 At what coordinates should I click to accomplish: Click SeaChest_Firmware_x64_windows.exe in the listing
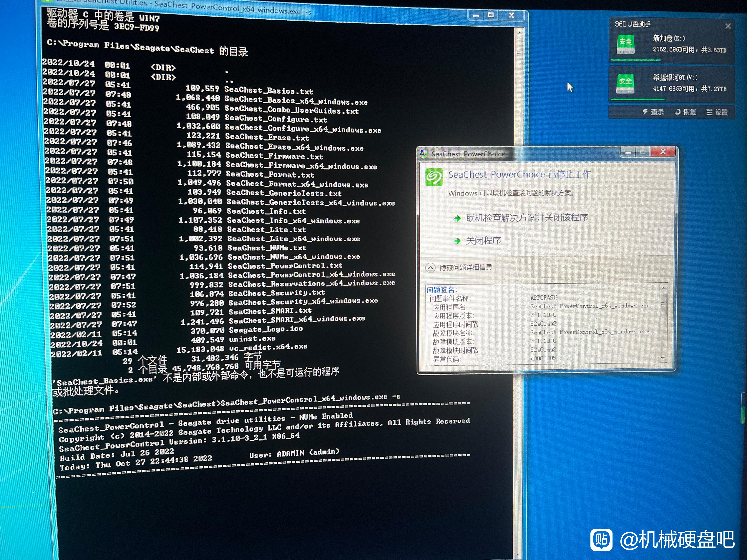[301, 165]
